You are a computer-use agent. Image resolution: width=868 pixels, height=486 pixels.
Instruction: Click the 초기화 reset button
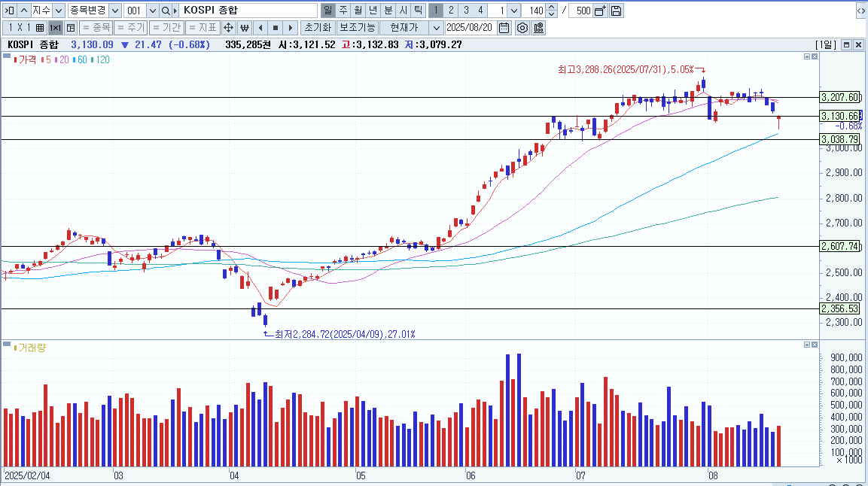(318, 28)
